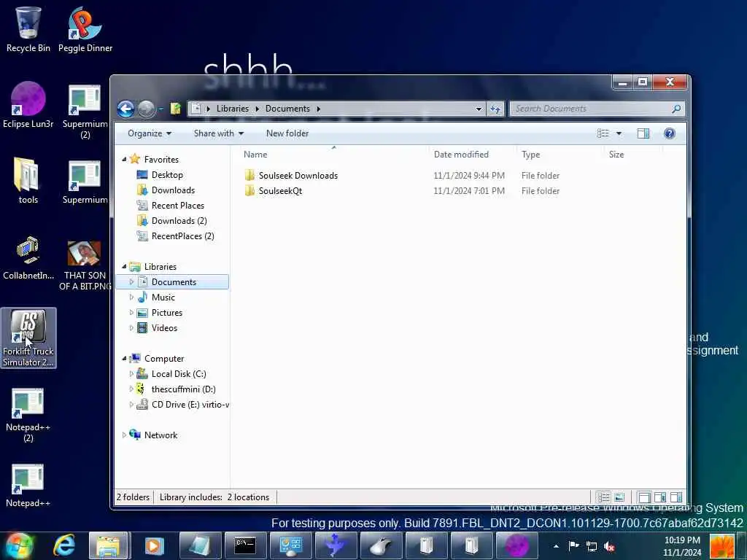Expand the Documents library node

coord(131,282)
